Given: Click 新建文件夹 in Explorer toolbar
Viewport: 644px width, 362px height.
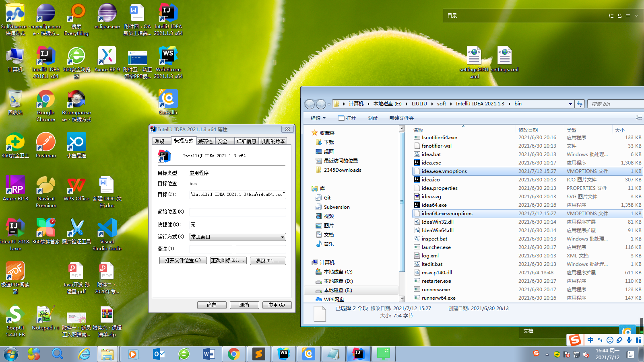Looking at the screenshot, I should (x=401, y=118).
